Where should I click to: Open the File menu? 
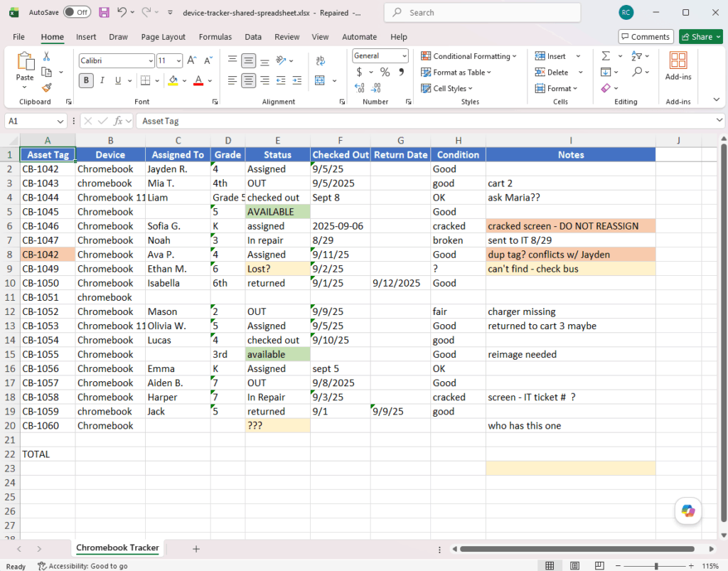[x=18, y=37]
